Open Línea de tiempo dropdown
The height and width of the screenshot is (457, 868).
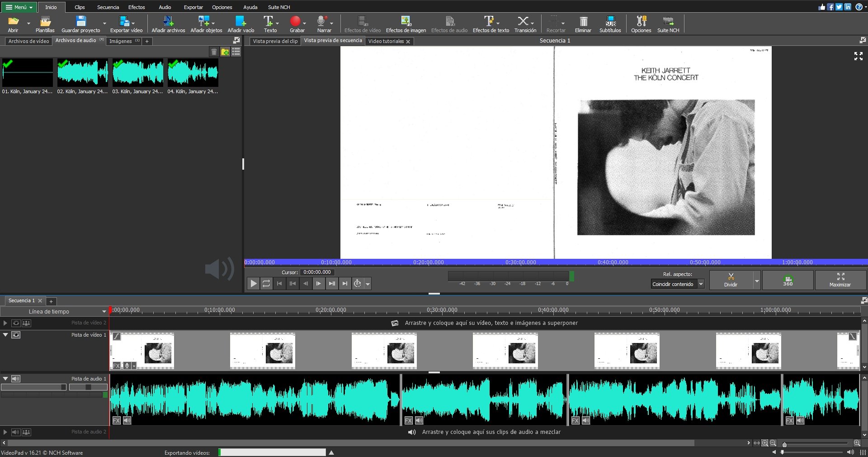[54, 311]
